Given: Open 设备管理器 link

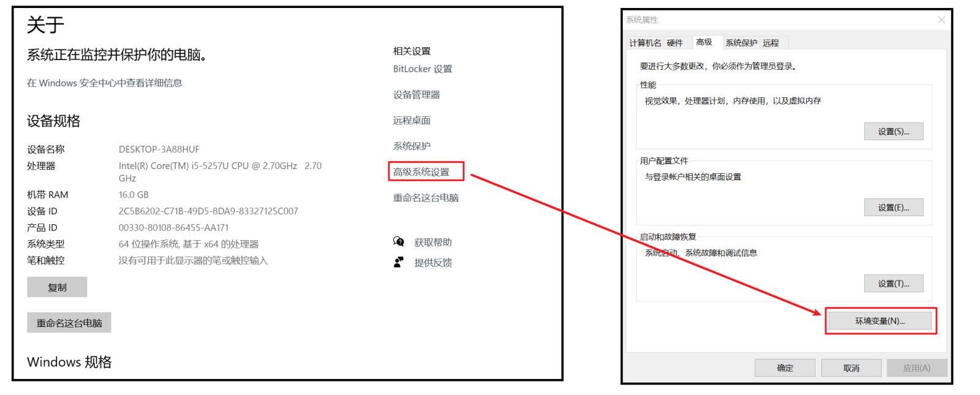Looking at the screenshot, I should point(417,95).
